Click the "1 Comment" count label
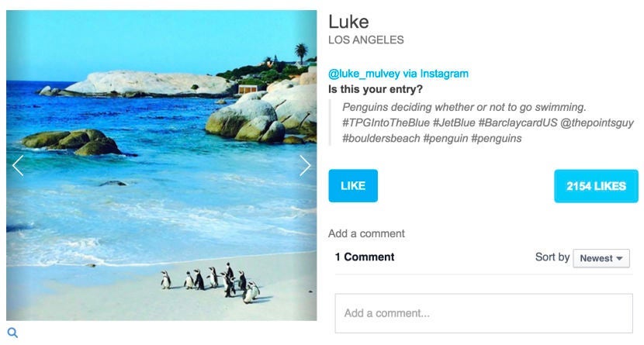Screen dimensions: 644x345 tap(365, 257)
